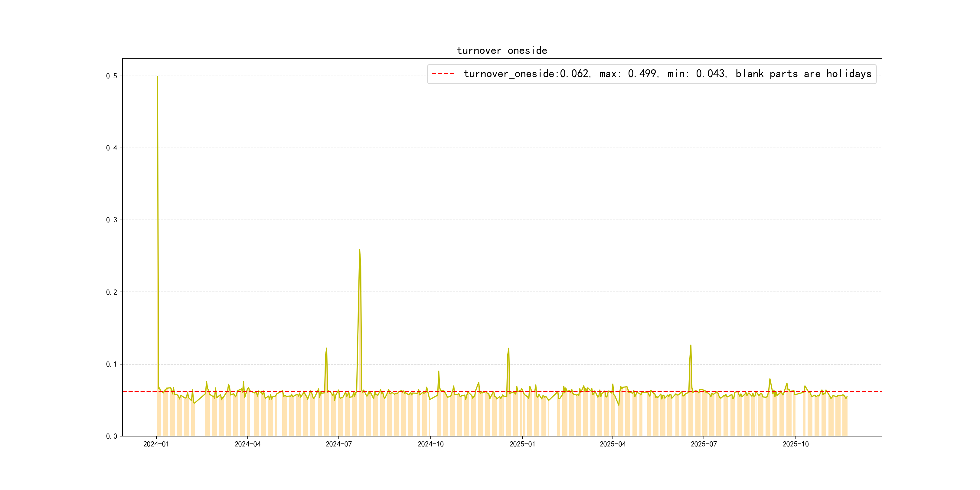Click the peak of the tall spike between 2024-07 and 2024-10
Viewport: 980px width, 490px height.
point(360,250)
